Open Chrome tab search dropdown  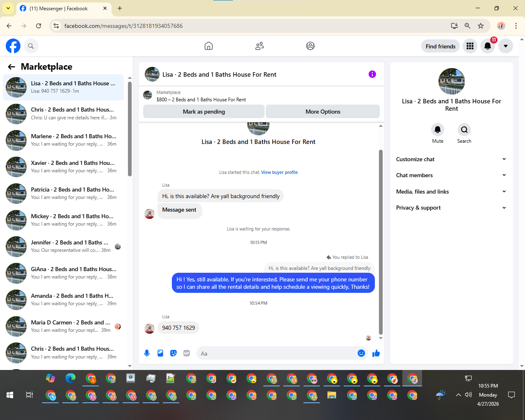tap(8, 8)
